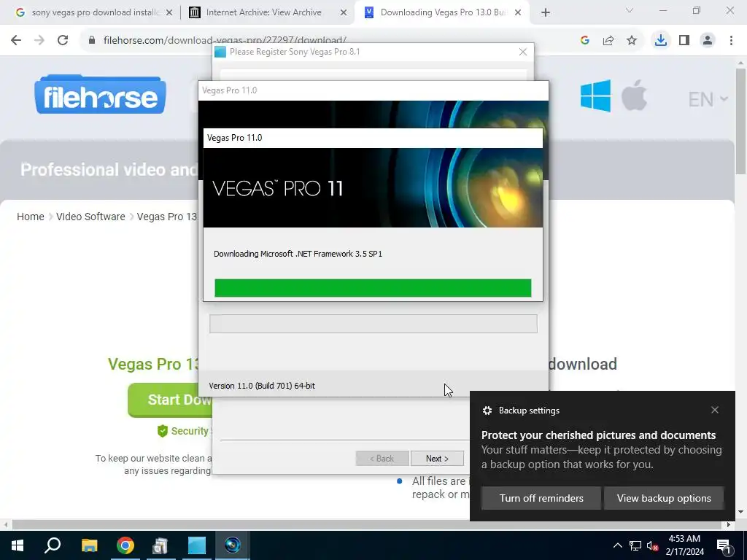Click the green .NET Framework download progress bar
The height and width of the screenshot is (560, 747).
(x=373, y=288)
